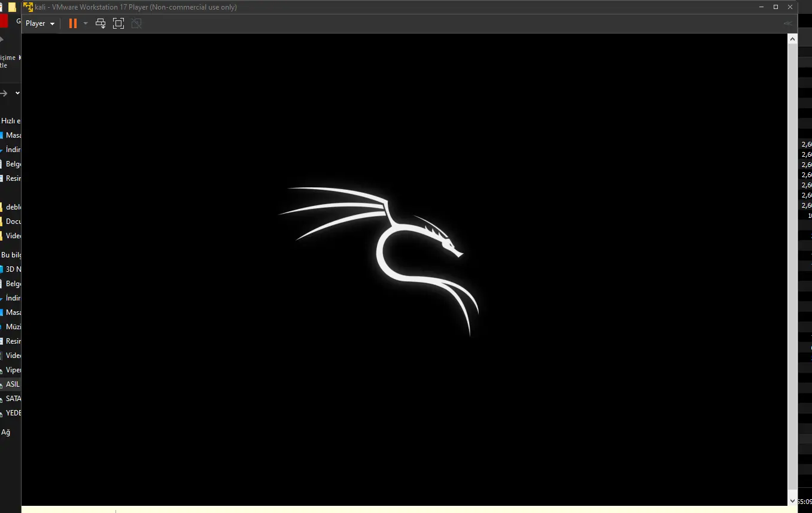
Task: Click the Kali dragon logo in the VM screen
Action: point(379,261)
